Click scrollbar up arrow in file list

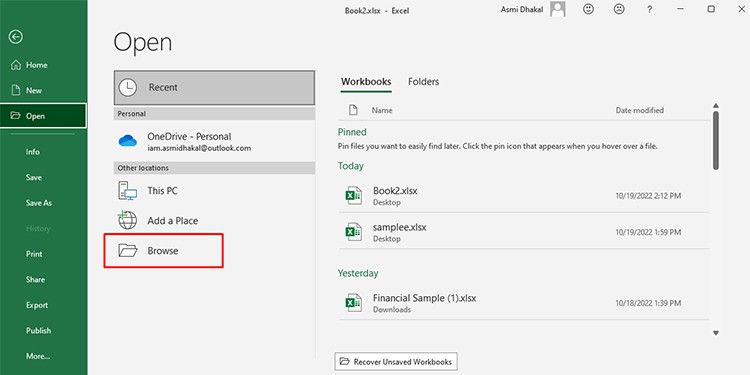[x=716, y=106]
